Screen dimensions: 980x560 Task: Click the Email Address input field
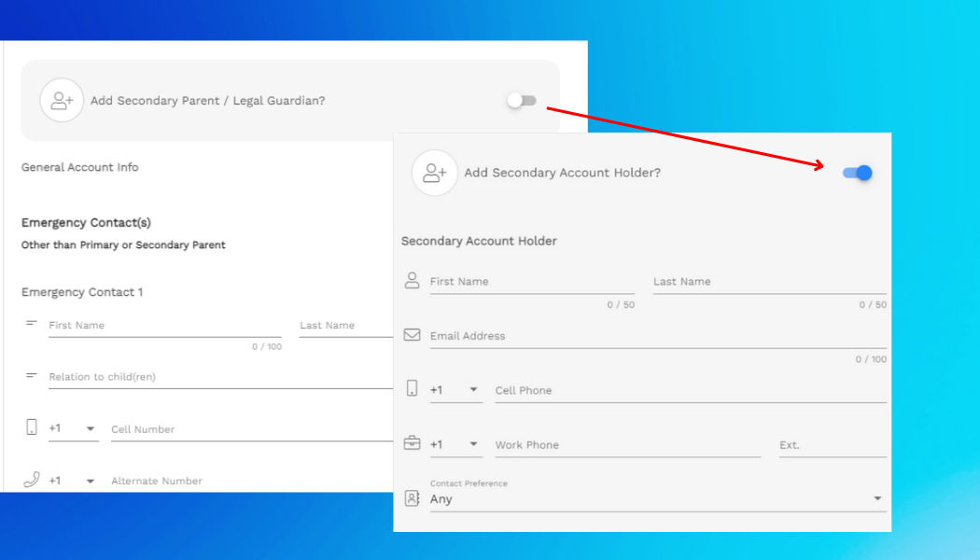(x=607, y=336)
